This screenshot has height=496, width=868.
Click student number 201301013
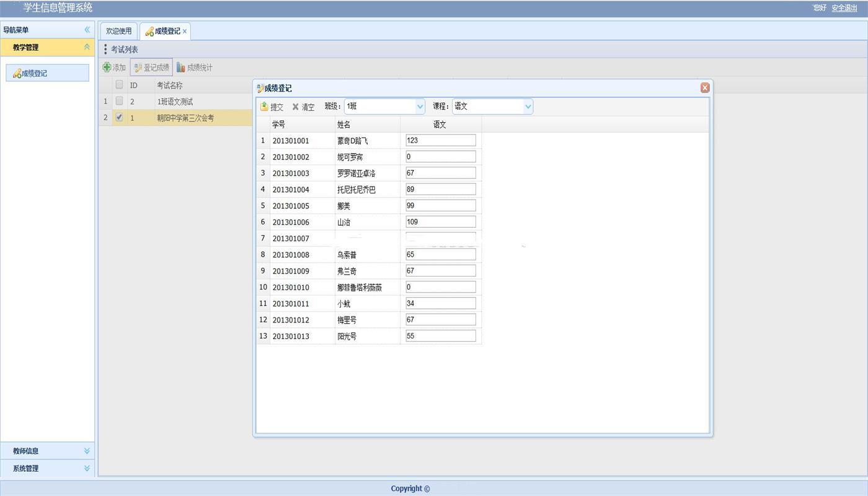(x=291, y=336)
